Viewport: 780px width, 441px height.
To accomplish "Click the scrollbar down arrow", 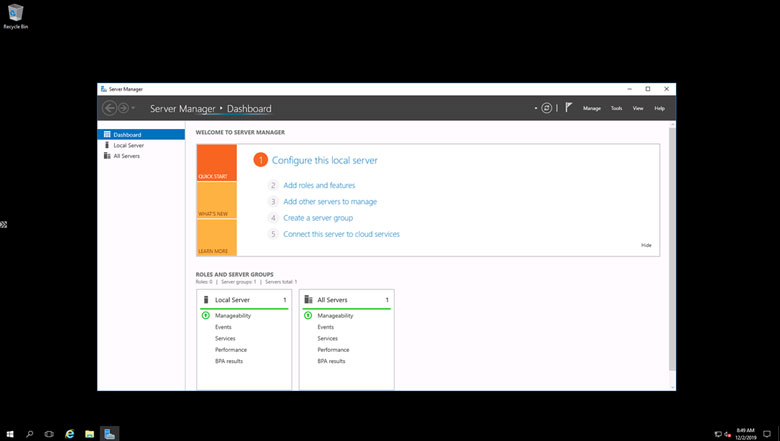I will pos(672,387).
